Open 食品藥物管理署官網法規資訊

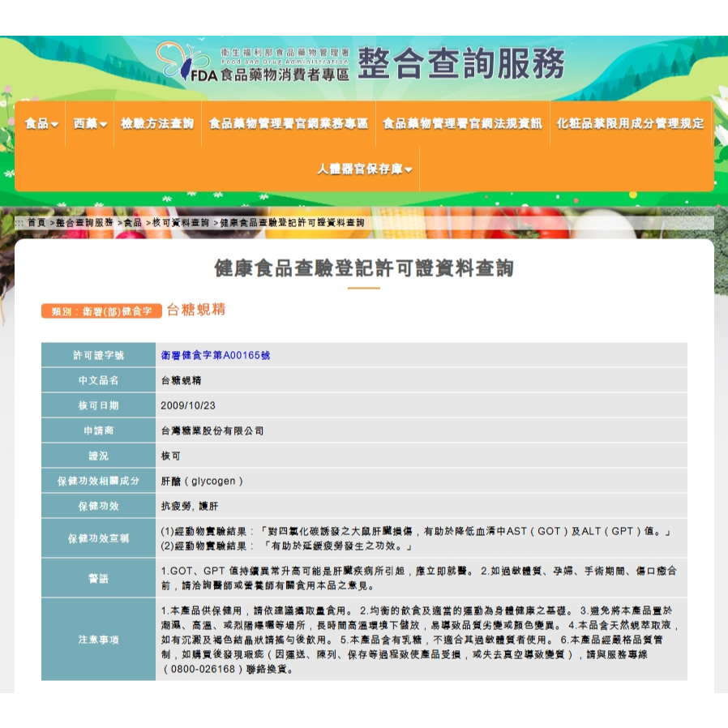[x=462, y=123]
